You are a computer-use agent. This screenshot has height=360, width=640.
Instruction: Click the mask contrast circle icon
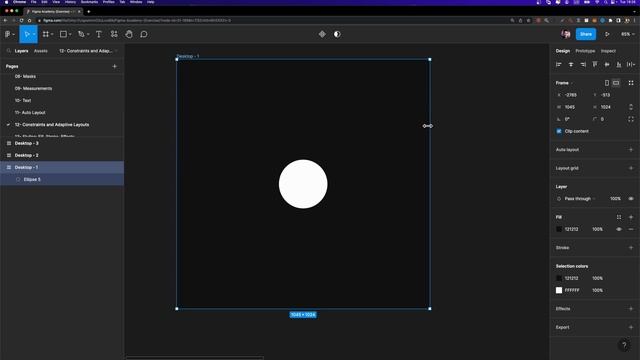tap(337, 34)
